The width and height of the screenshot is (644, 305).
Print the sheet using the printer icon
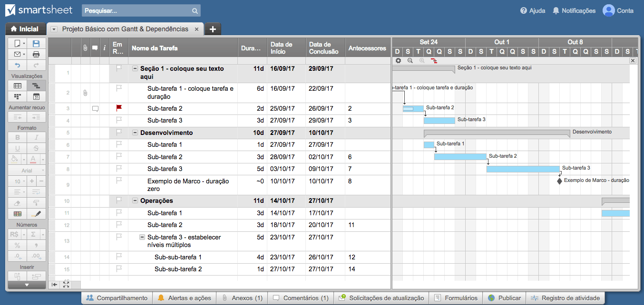pos(36,54)
